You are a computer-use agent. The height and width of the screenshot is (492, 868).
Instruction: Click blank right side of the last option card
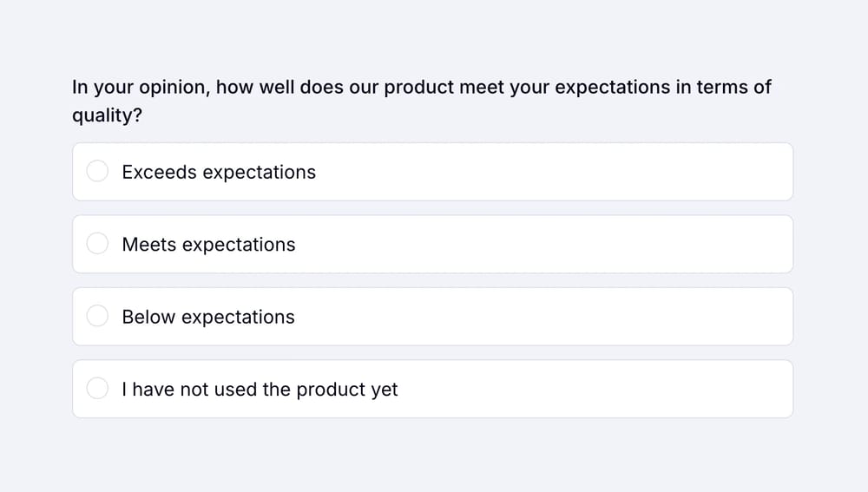pos(608,390)
